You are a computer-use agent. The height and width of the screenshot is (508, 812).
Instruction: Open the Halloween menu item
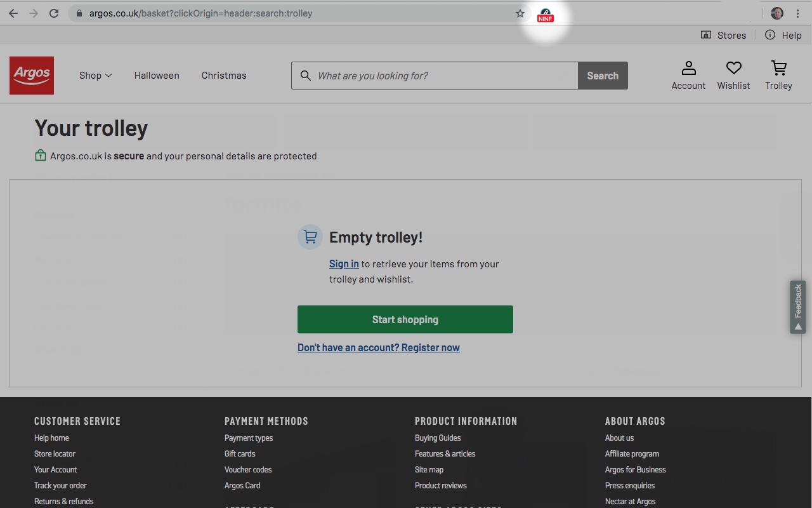pos(157,75)
